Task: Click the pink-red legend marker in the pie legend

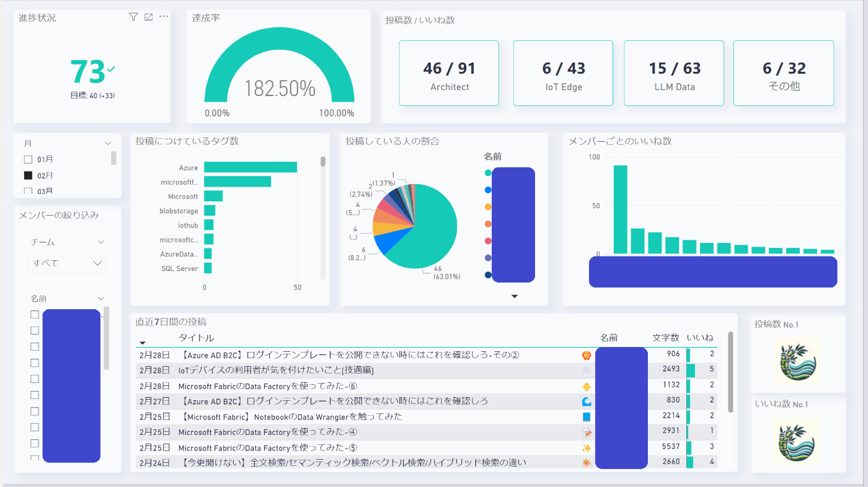Action: click(x=488, y=241)
